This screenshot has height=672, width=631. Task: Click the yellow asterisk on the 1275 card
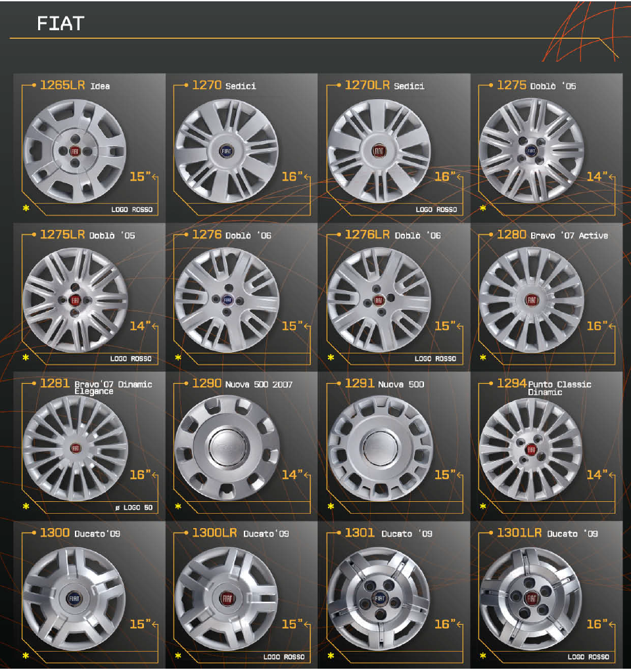coord(483,208)
